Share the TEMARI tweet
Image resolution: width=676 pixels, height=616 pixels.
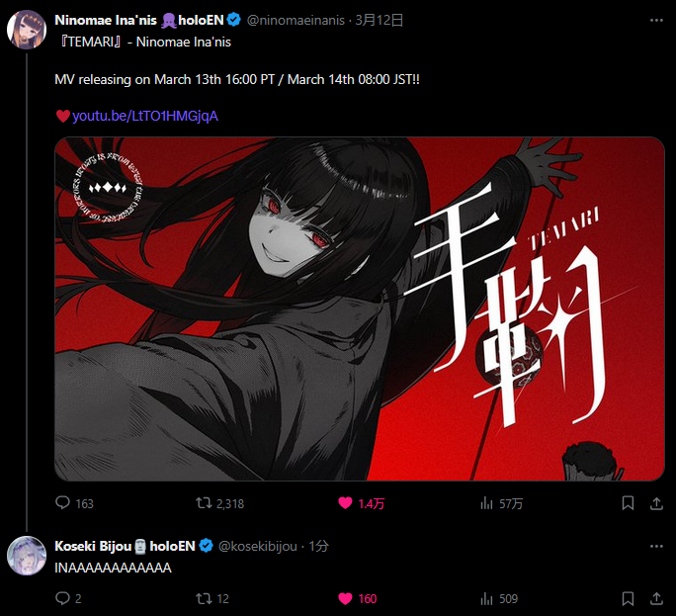point(656,503)
